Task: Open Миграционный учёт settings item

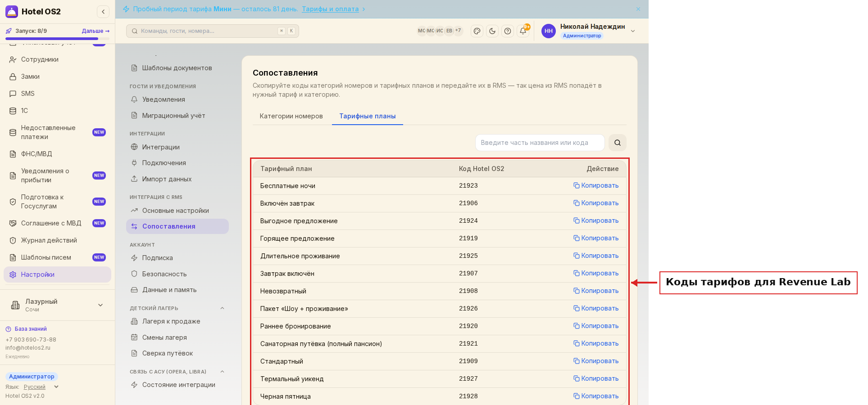Action: pos(177,116)
